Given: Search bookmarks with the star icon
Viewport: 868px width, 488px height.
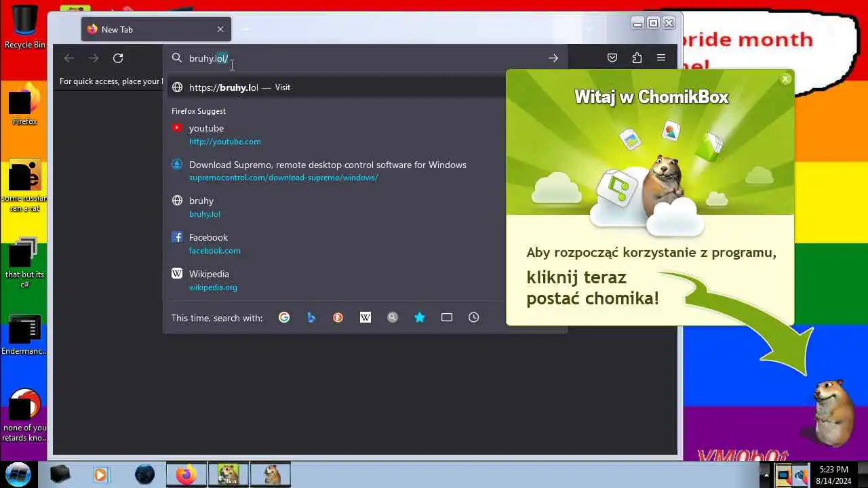Looking at the screenshot, I should tap(420, 317).
